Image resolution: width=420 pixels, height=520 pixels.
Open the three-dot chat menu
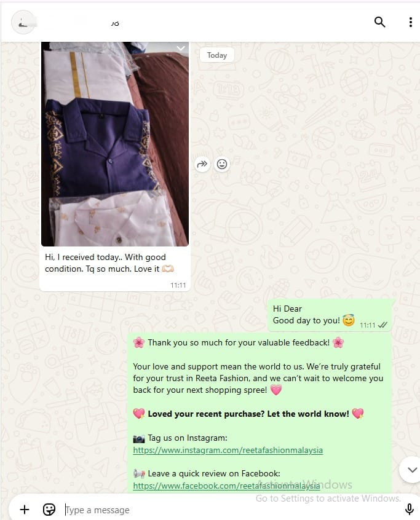click(411, 22)
